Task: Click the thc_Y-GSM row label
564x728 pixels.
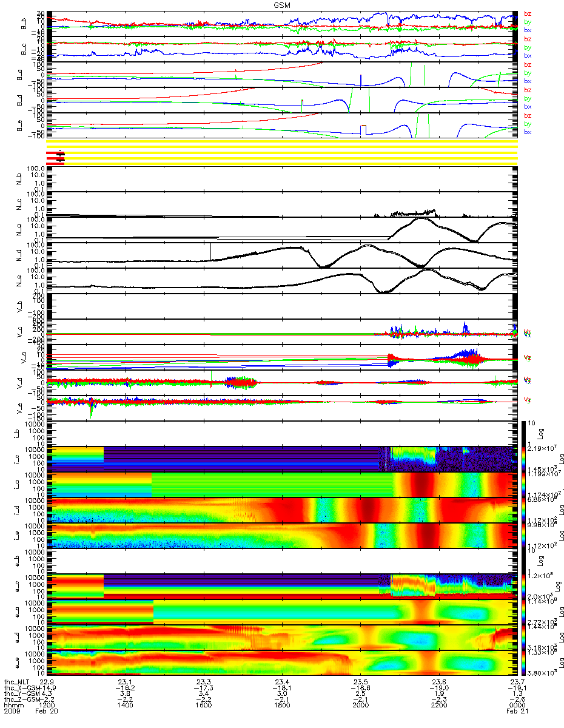Action: (x=22, y=693)
